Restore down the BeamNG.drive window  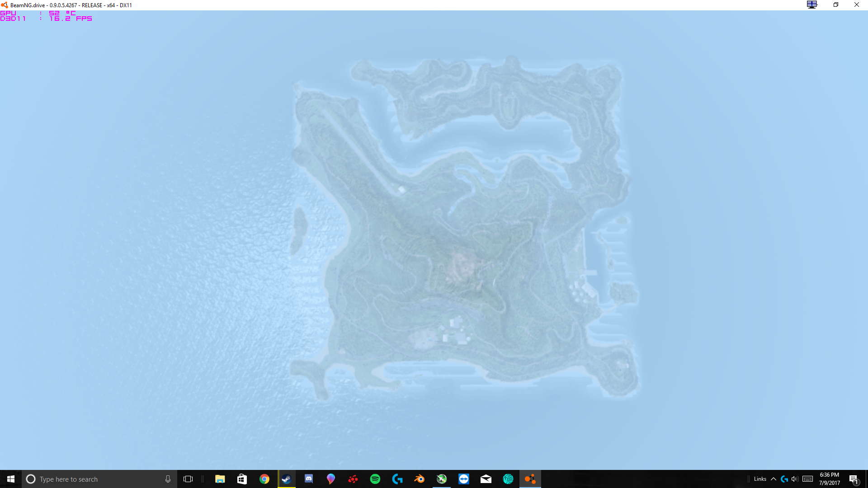[x=836, y=5]
